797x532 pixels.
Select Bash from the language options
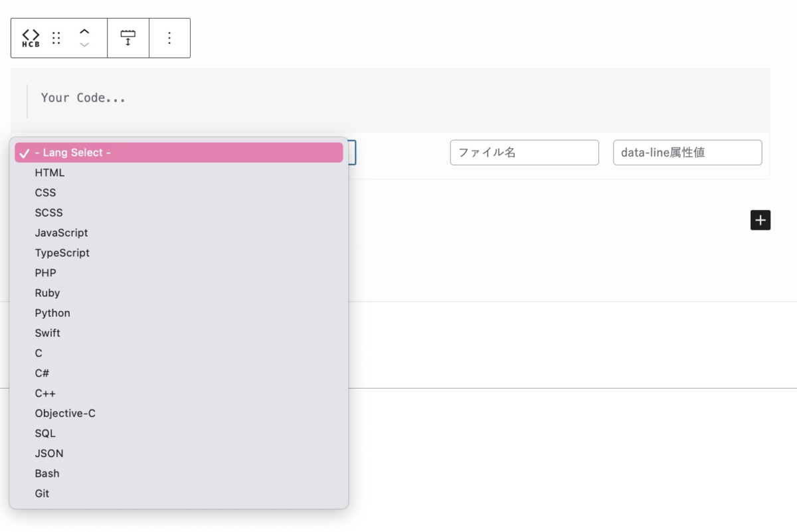[46, 473]
